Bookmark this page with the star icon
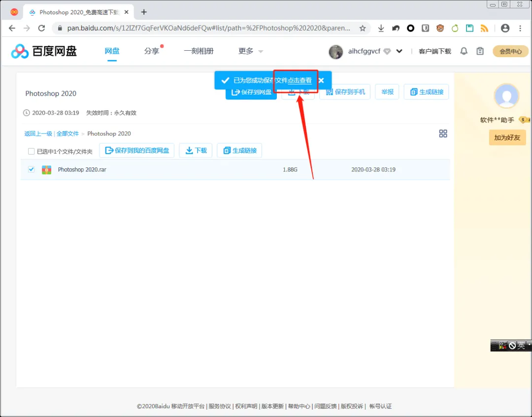532x417 pixels. pos(363,28)
